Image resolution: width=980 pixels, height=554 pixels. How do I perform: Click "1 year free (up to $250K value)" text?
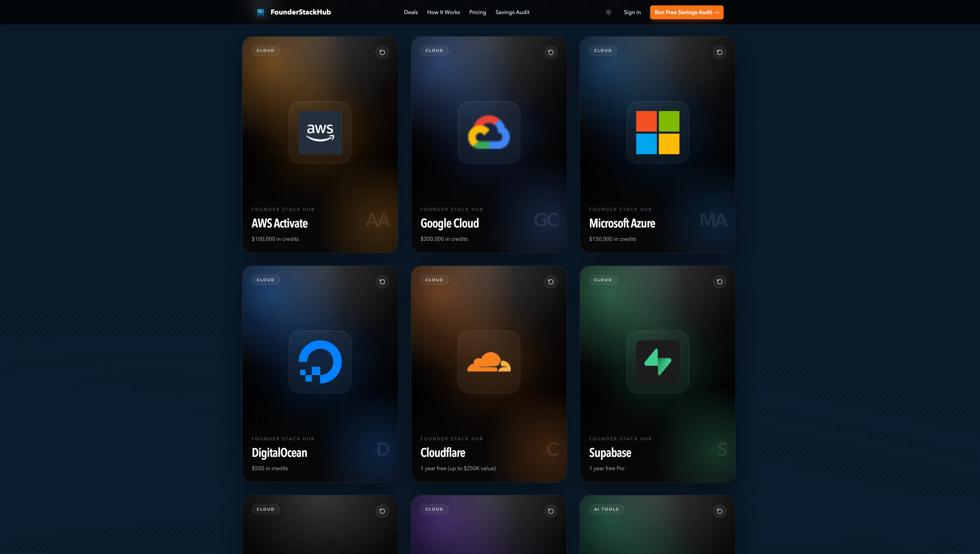coord(458,468)
